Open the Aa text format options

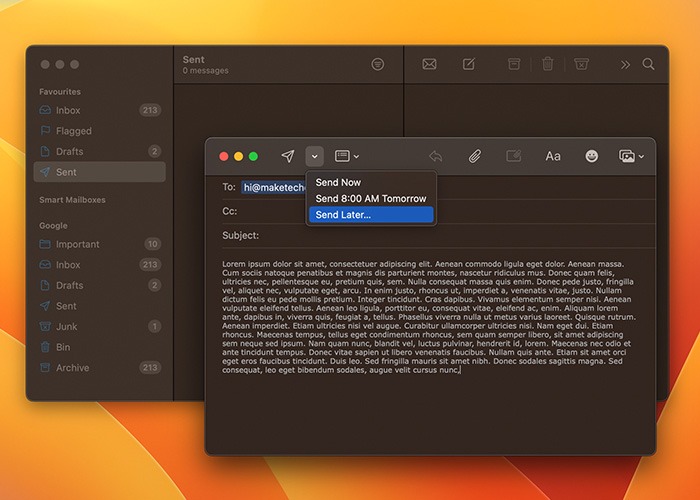[553, 156]
